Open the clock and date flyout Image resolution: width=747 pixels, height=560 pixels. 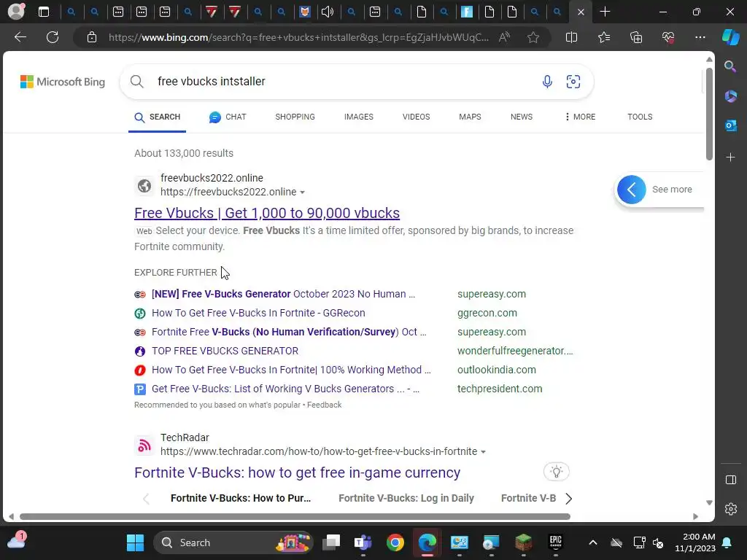(695, 542)
